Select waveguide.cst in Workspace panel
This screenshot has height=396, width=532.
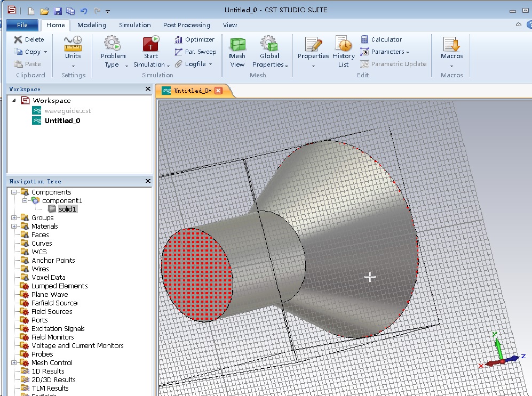pyautogui.click(x=68, y=111)
